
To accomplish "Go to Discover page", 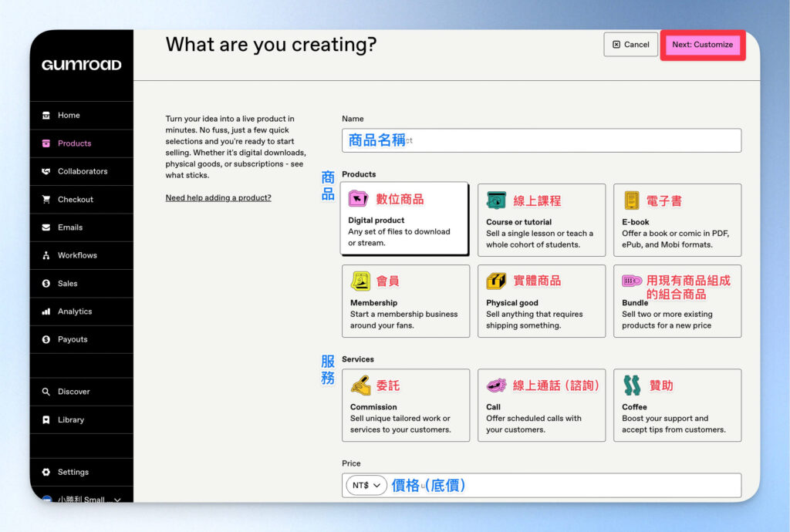I will 82,392.
